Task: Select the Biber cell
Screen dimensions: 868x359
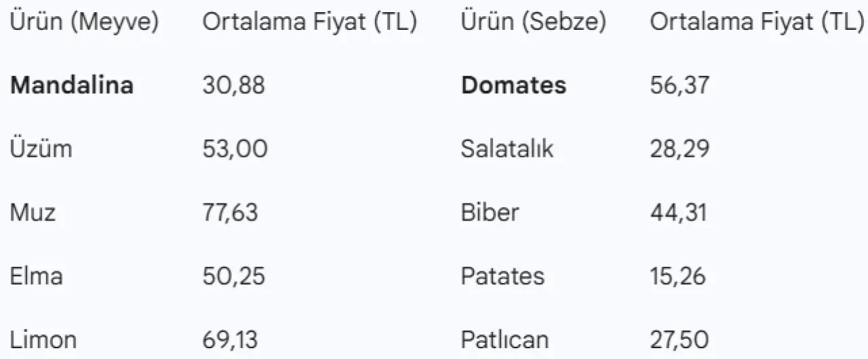Action: pyautogui.click(x=490, y=212)
